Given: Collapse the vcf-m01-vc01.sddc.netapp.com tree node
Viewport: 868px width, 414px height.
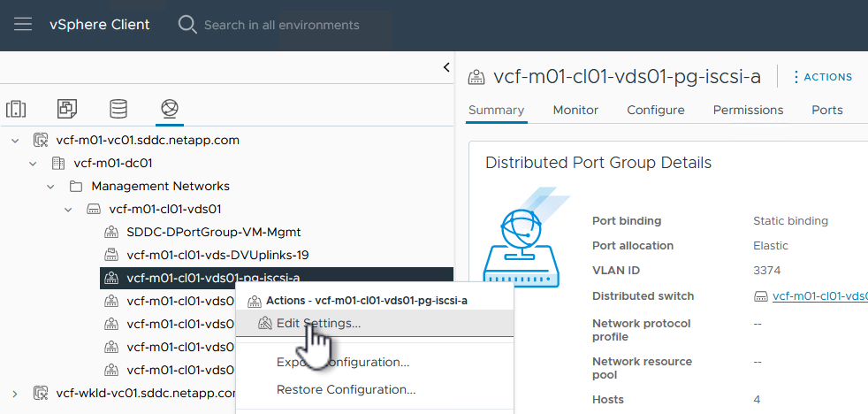Looking at the screenshot, I should coord(15,141).
